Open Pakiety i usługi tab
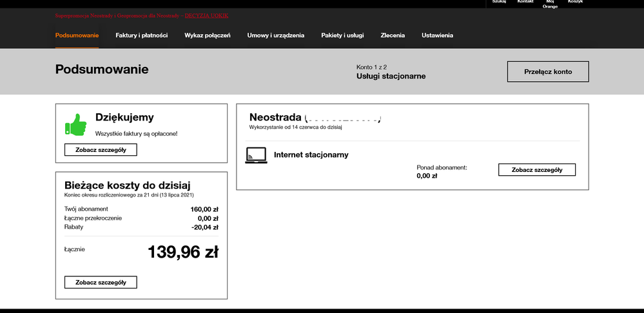 click(342, 35)
